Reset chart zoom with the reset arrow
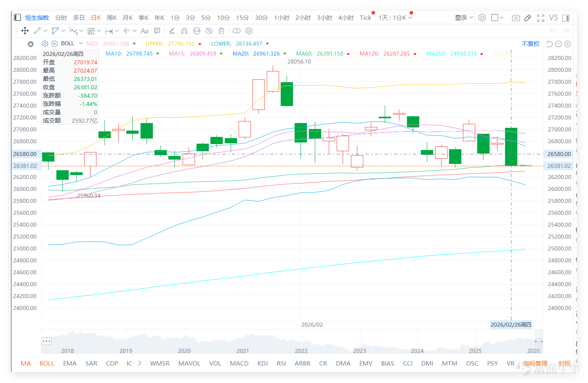Image resolution: width=588 pixels, height=383 pixels. (549, 44)
